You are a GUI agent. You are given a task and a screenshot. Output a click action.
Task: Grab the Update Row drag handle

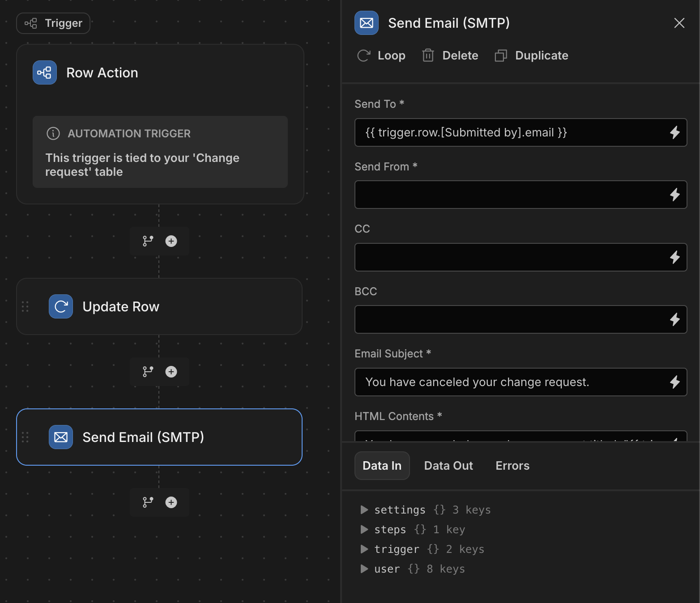pos(25,306)
